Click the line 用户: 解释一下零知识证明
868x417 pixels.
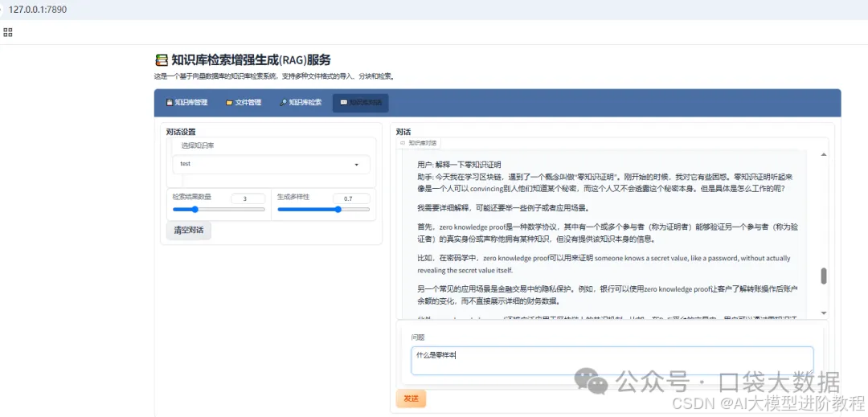tap(460, 165)
